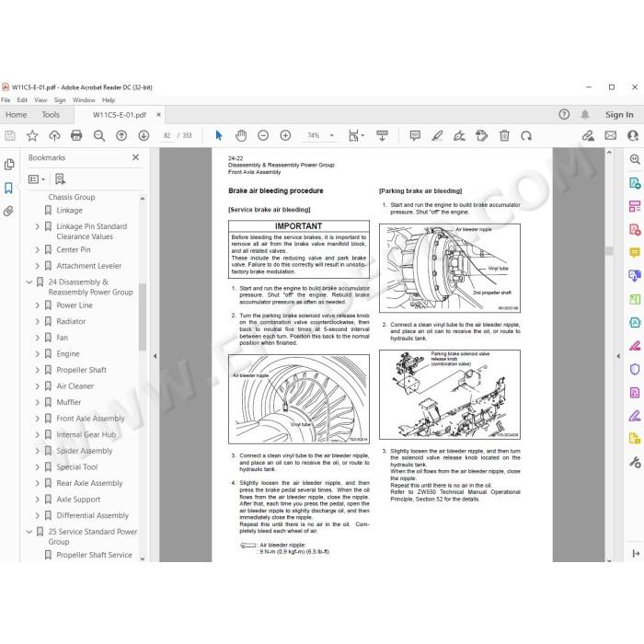Image resolution: width=644 pixels, height=644 pixels.
Task: Jump to the Engine bookmark
Action: (68, 354)
